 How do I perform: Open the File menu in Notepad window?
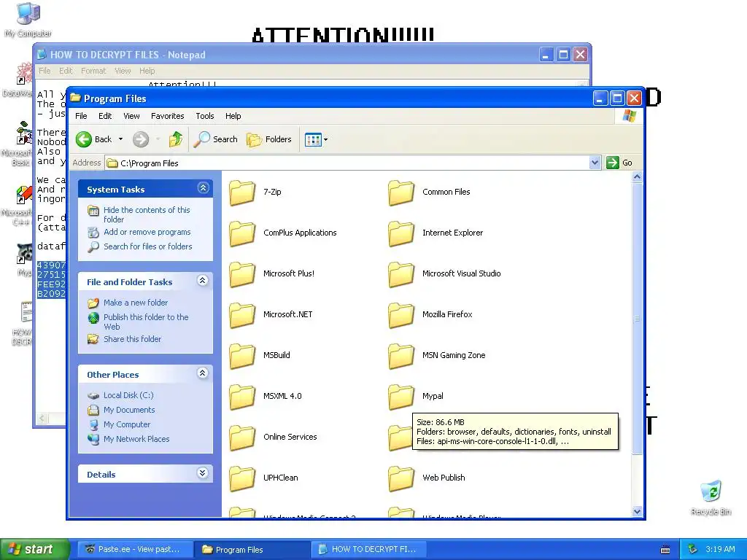[44, 71]
